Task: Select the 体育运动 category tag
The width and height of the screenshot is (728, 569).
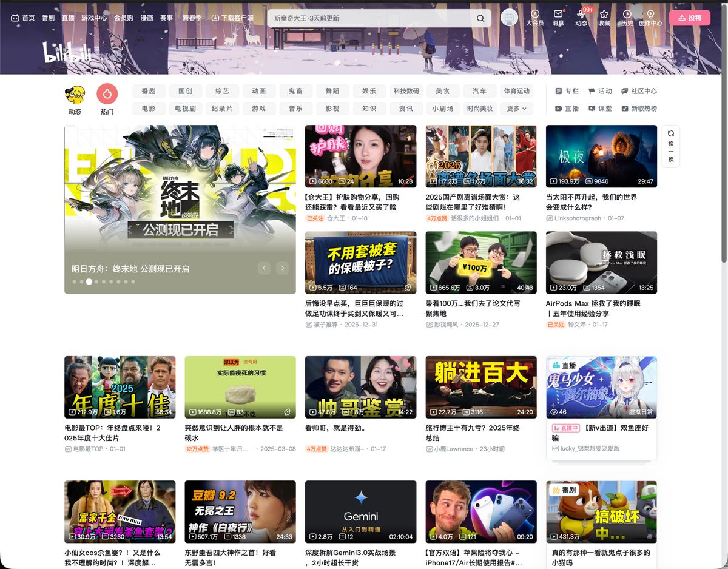Action: click(516, 91)
